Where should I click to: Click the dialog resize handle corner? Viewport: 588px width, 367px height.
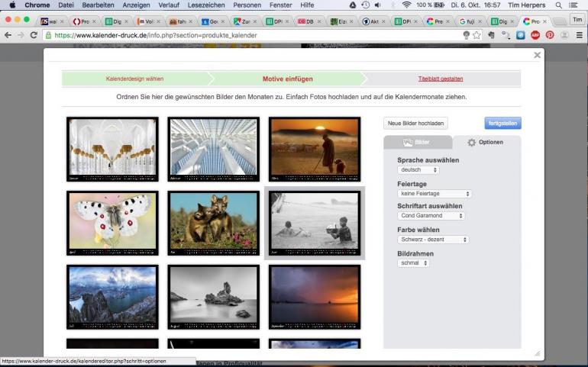click(537, 353)
